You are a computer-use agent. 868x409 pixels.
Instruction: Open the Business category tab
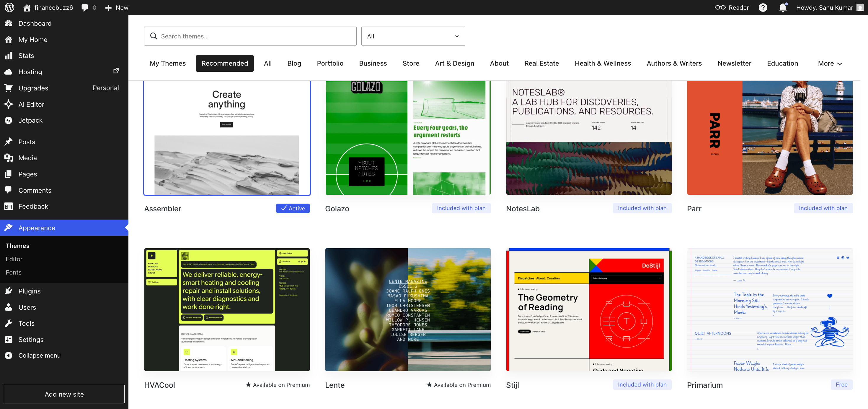click(373, 64)
